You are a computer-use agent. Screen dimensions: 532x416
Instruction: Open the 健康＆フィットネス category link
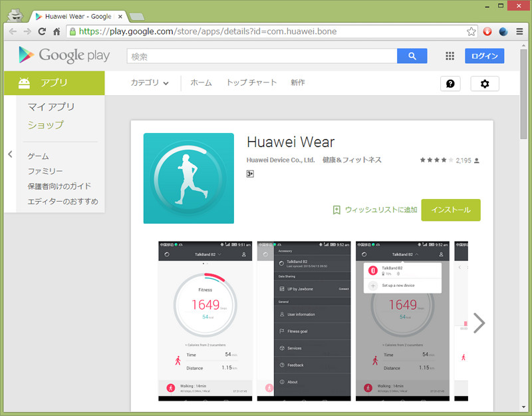pyautogui.click(x=352, y=160)
